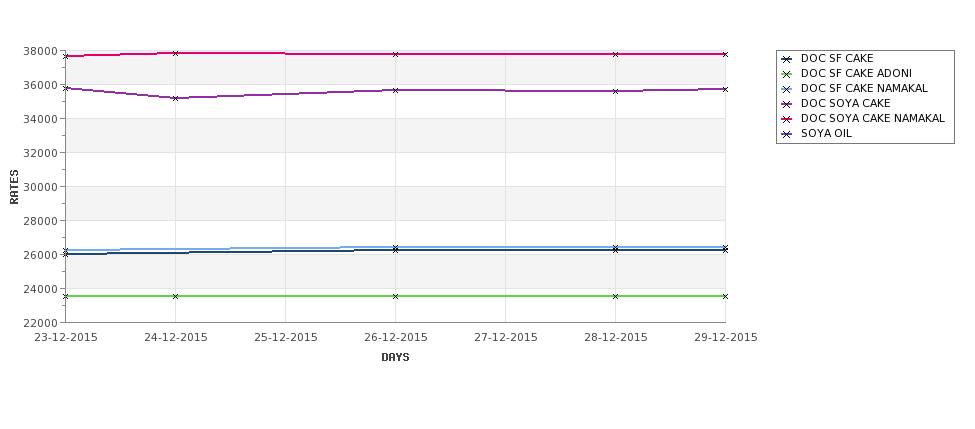The image size is (975, 429).
Task: Click the DOC SF CAKE NAMAKAL legend marker
Action: [787, 89]
